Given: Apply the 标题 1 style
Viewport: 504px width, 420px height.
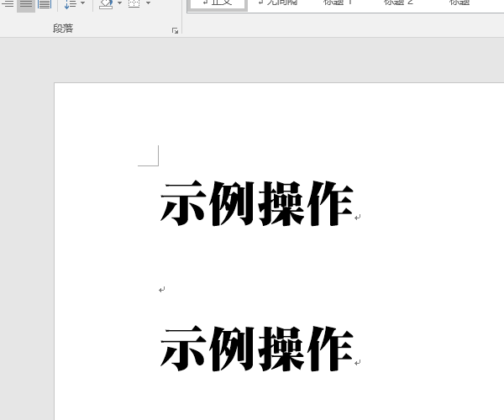Looking at the screenshot, I should [x=338, y=3].
